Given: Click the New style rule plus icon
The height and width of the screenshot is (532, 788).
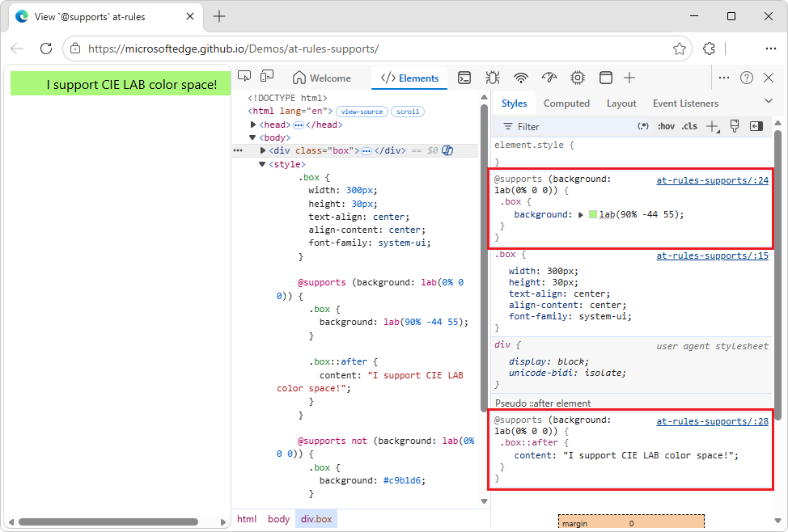Looking at the screenshot, I should tap(712, 127).
